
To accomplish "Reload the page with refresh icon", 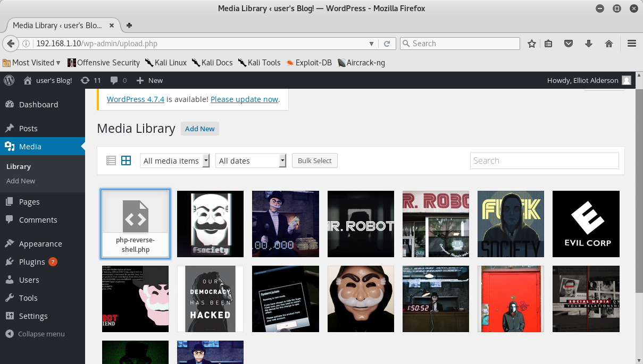I will [387, 44].
